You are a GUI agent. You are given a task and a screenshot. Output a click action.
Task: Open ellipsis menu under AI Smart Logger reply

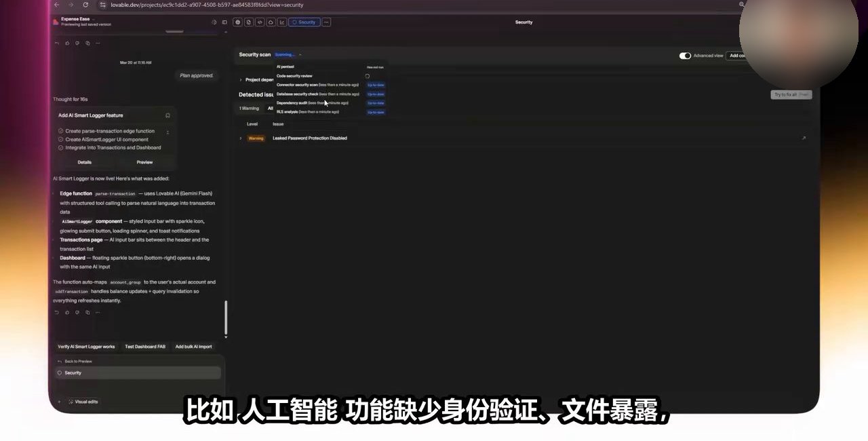pos(98,313)
